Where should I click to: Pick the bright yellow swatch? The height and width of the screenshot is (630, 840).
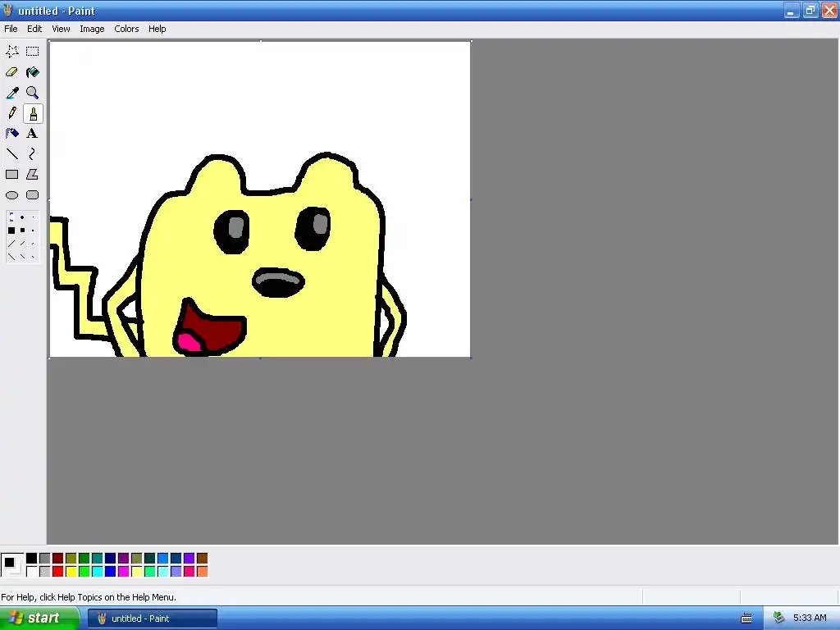click(x=71, y=572)
